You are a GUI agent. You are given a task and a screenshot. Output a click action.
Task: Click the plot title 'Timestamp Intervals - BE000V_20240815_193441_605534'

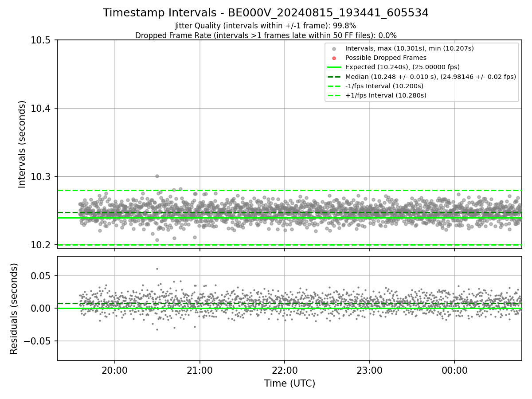(266, 13)
